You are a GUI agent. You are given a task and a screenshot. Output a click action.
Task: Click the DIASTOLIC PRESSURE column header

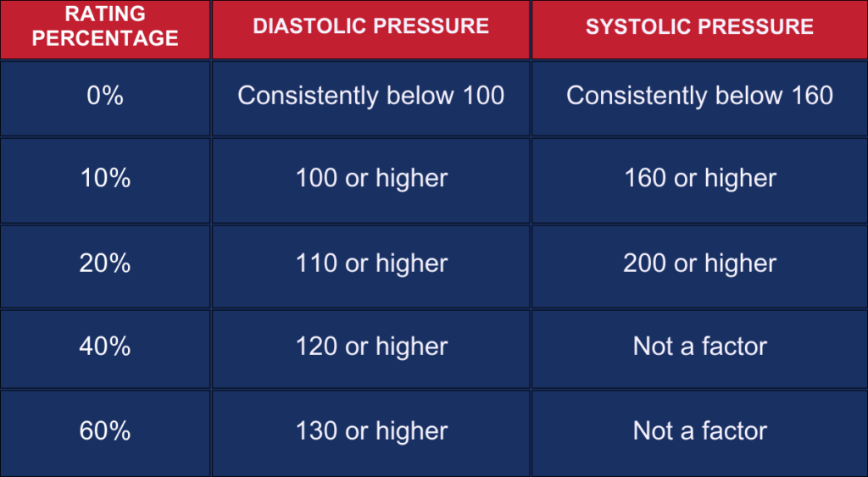click(371, 26)
